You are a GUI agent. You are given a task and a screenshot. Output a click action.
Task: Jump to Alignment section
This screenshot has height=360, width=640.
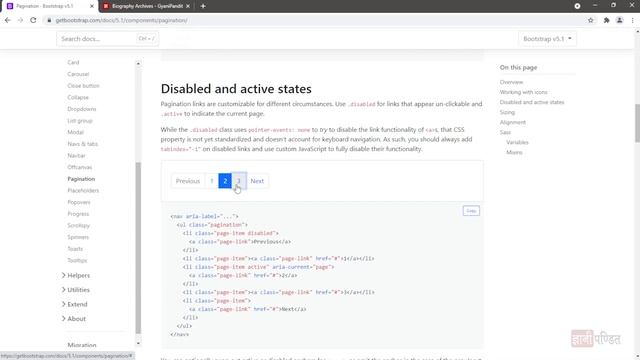point(513,122)
